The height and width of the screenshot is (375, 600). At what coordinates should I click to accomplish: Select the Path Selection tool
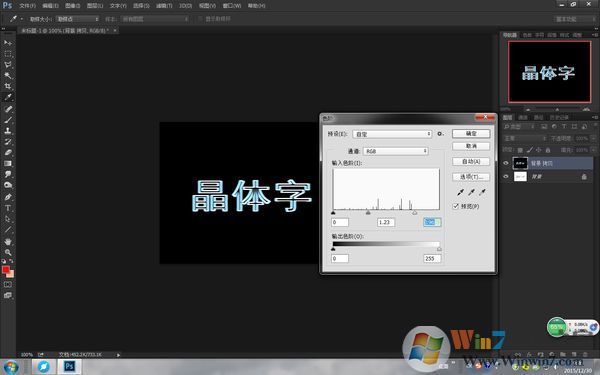[8, 219]
